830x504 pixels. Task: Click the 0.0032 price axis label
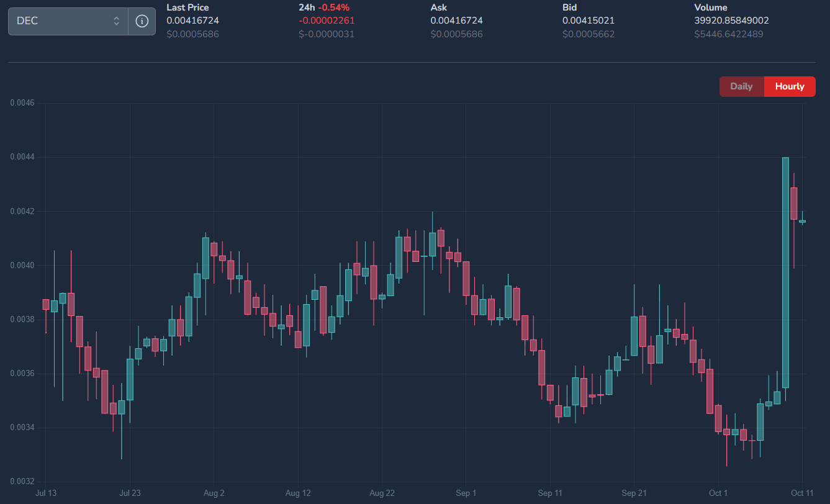(22, 482)
